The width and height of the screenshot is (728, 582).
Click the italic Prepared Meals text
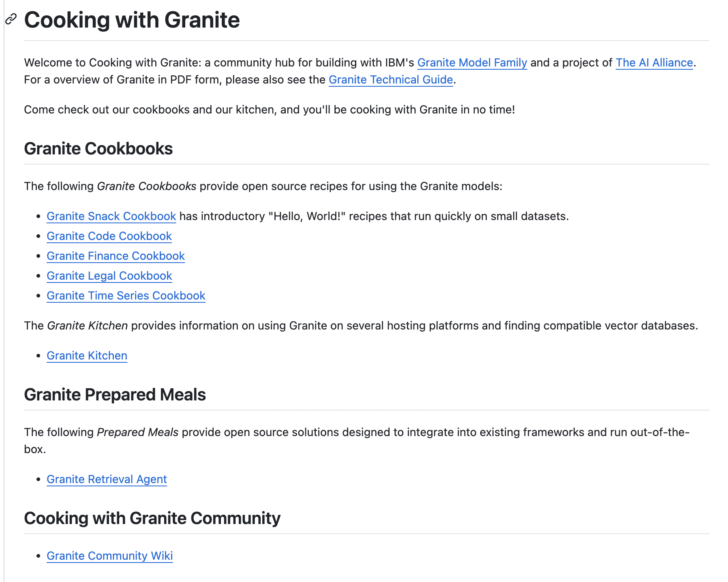point(138,432)
